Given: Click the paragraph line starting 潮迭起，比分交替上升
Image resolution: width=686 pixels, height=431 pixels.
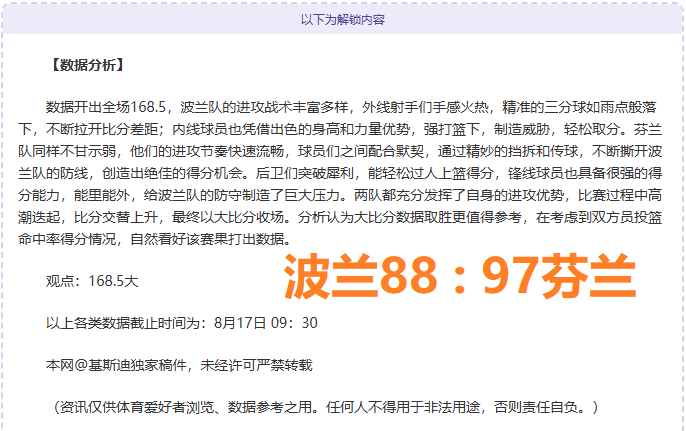Looking at the screenshot, I should pyautogui.click(x=340, y=217).
